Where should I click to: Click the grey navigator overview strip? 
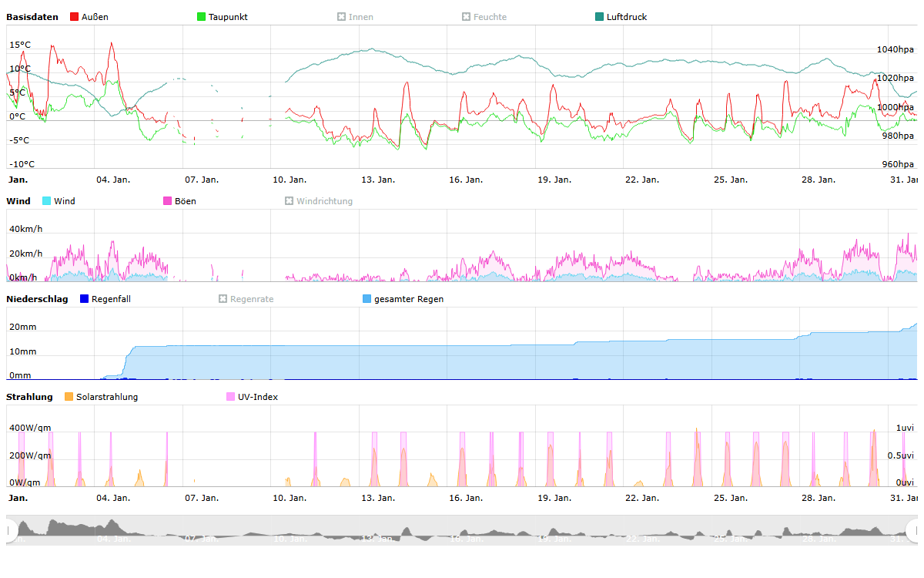[462, 530]
